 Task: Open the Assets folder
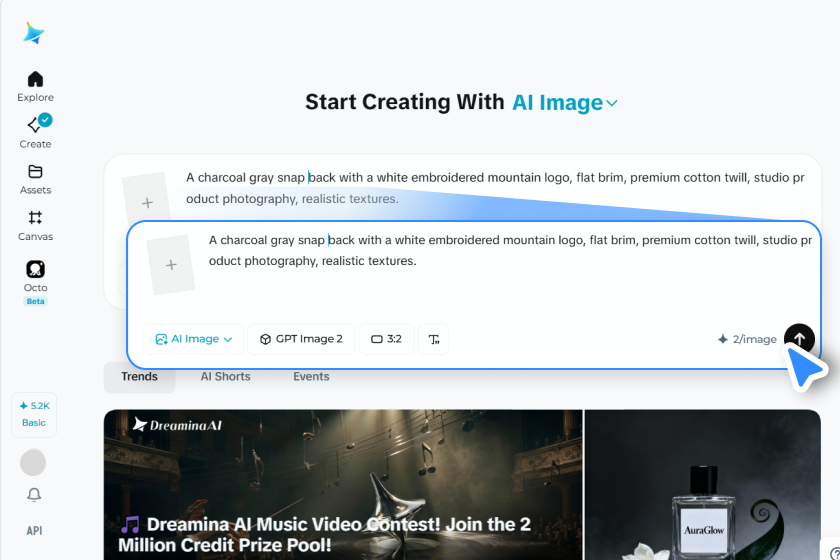tap(35, 179)
